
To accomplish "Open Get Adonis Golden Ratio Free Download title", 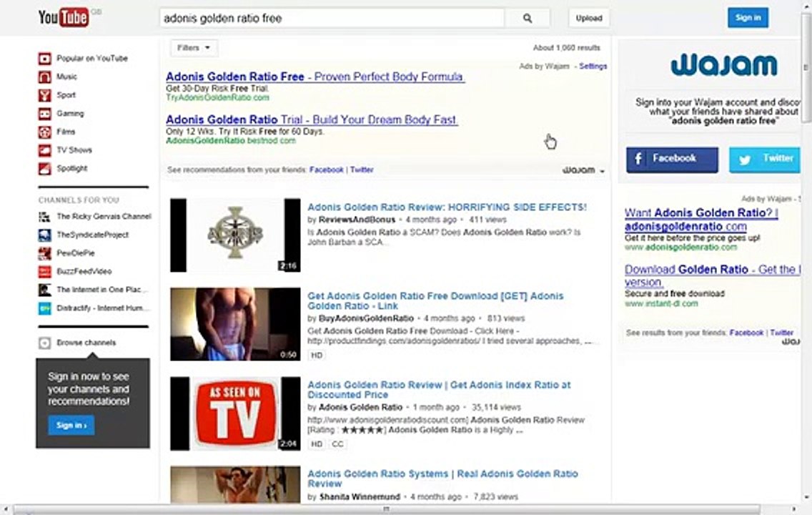I will (435, 301).
